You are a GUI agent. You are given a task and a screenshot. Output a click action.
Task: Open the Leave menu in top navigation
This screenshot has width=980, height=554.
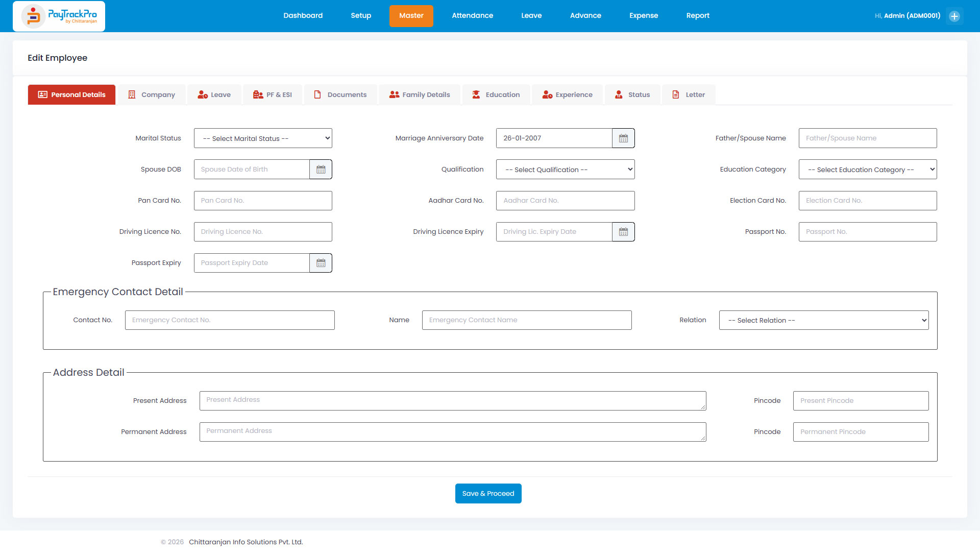[531, 16]
